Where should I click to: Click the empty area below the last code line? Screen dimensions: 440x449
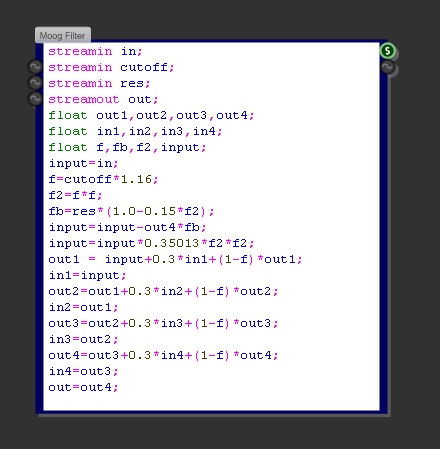tap(211, 402)
